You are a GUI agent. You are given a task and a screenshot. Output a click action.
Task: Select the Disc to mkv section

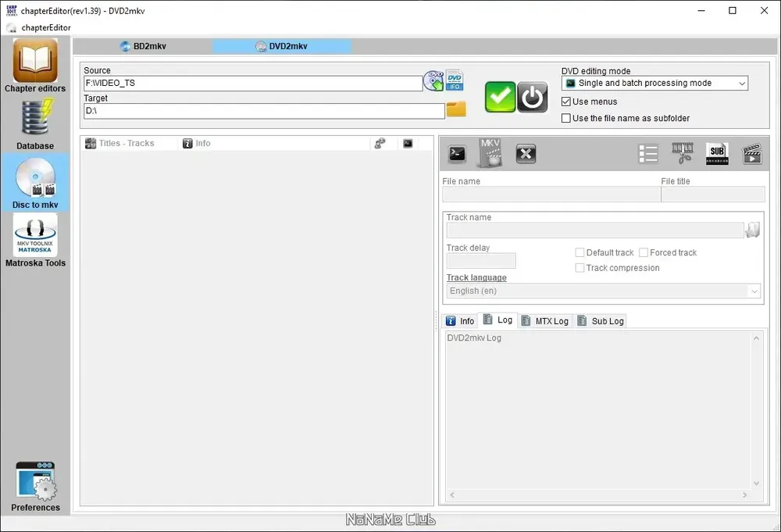[x=35, y=182]
